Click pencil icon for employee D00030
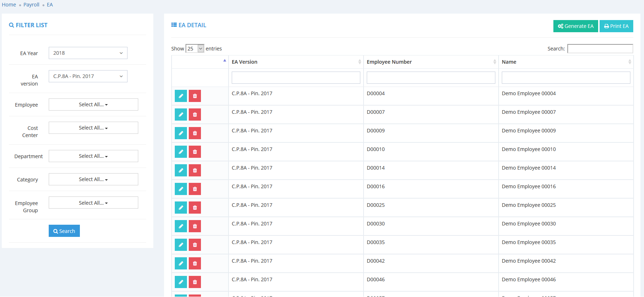Viewport: 644px width, 297px height. coord(181,226)
